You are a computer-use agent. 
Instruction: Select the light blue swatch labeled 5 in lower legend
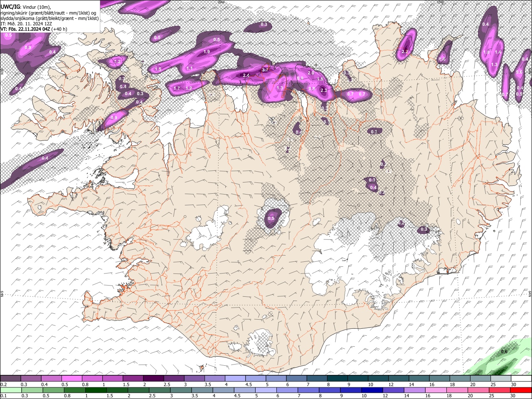click(266, 390)
